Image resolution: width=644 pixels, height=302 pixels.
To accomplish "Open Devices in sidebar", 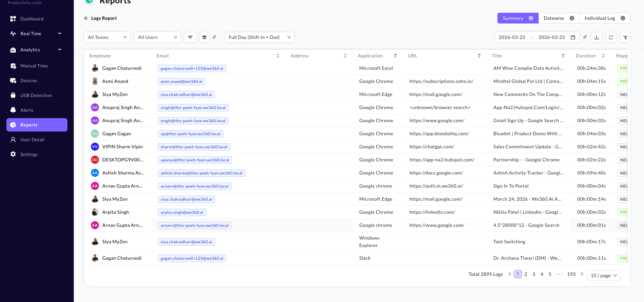I will coord(37,81).
